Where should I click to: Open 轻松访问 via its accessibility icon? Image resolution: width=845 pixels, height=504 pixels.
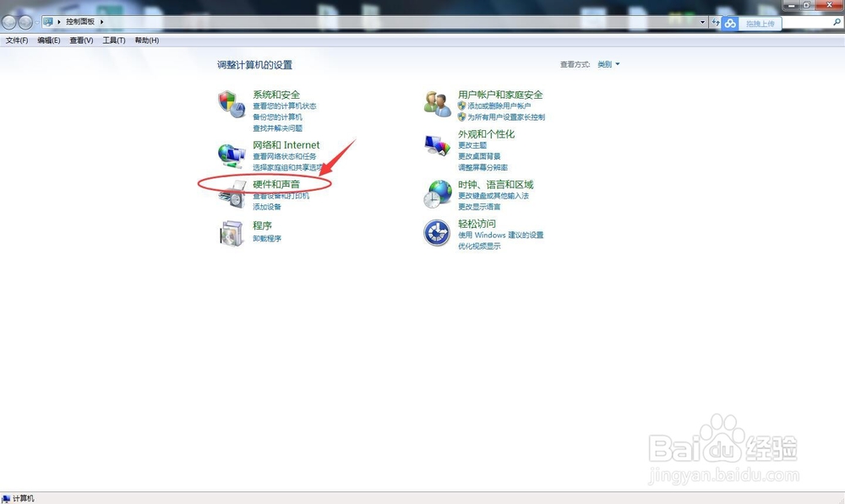pos(436,233)
